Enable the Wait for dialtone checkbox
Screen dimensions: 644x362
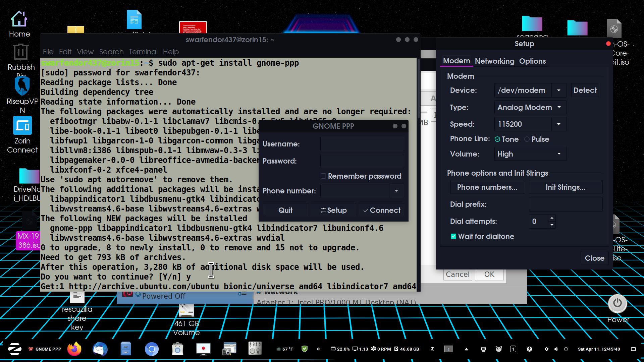[453, 236]
